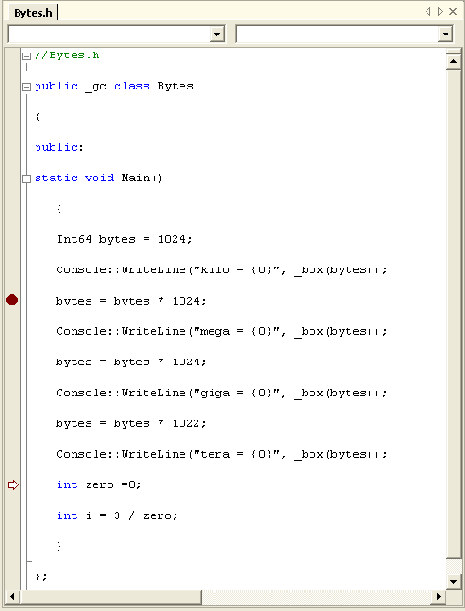This screenshot has height=611, width=465.
Task: Click the WriteLine "giga = {0}" statement
Action: pos(222,393)
